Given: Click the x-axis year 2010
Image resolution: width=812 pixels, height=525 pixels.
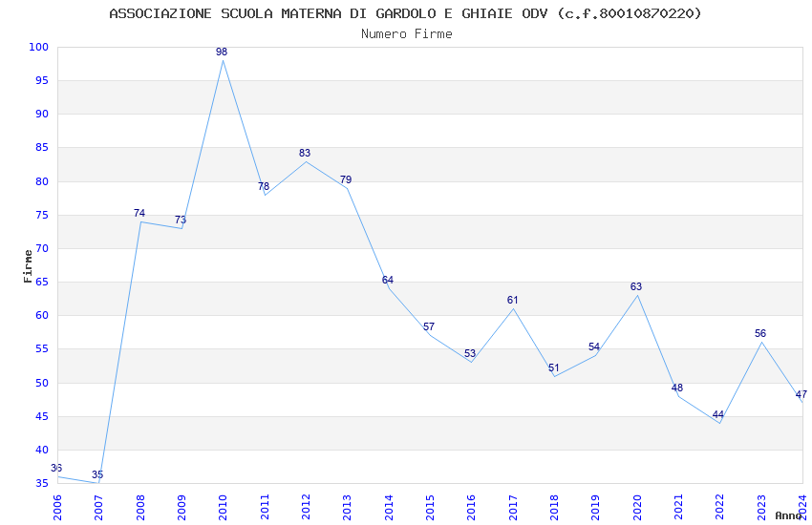Looking at the screenshot, I should (224, 508).
